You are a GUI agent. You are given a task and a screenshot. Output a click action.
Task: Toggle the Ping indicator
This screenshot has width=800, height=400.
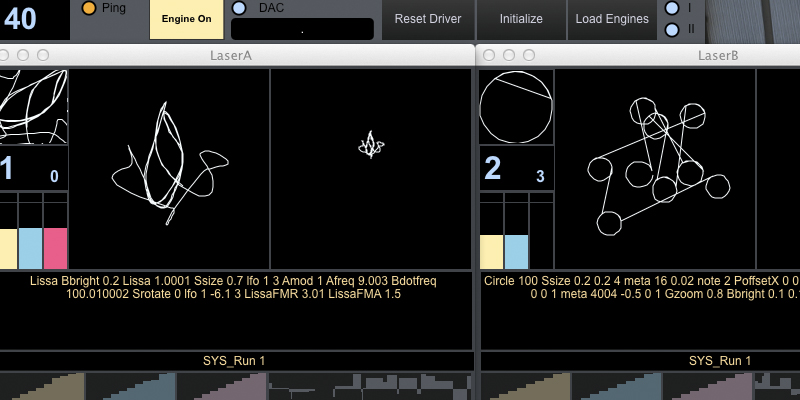[x=89, y=8]
